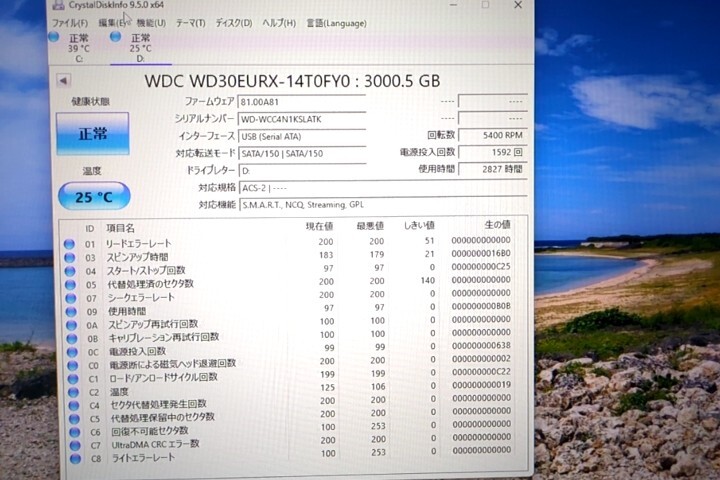
Task: Click the status icon for row 05 代替処理済のセクタ数
Action: pyautogui.click(x=71, y=284)
